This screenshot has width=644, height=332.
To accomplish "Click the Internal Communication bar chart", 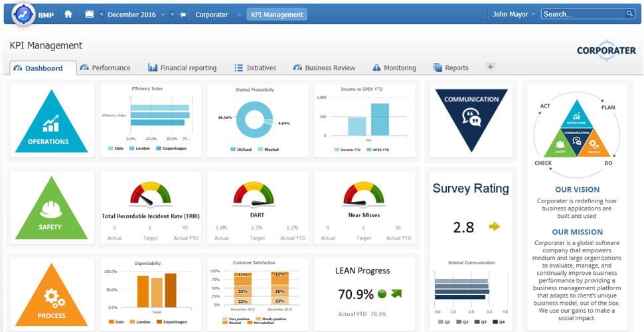I will click(471, 293).
